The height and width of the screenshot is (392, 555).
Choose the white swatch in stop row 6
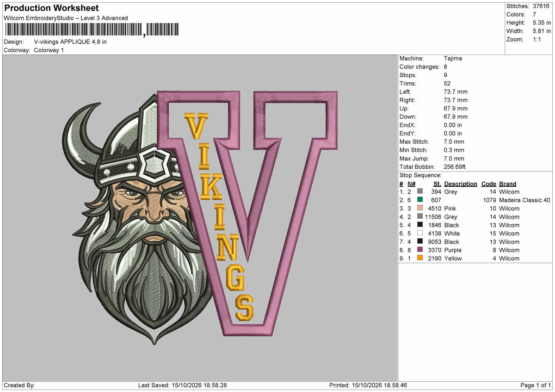pyautogui.click(x=420, y=233)
